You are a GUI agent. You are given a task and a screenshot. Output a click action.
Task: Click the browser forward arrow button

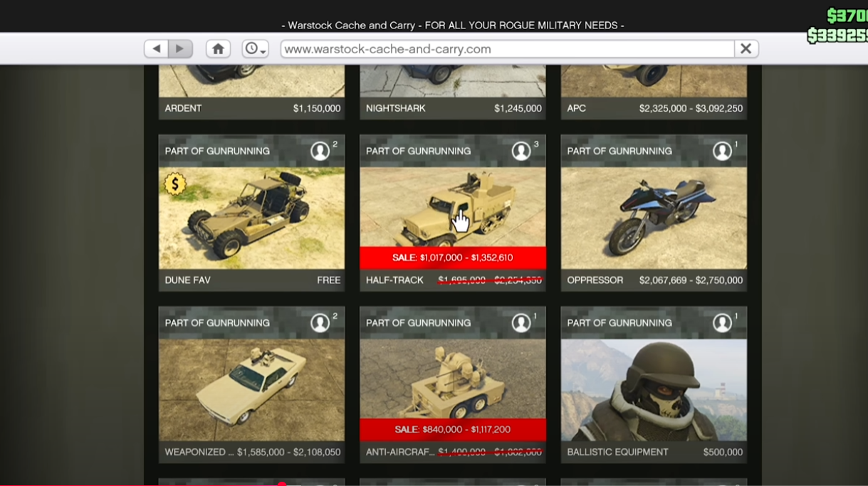click(179, 48)
